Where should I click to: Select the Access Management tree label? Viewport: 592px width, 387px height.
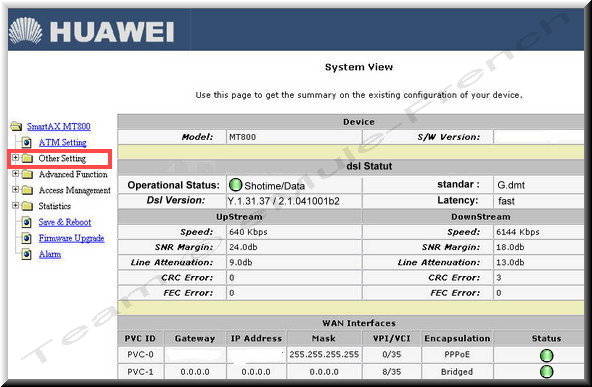point(75,190)
